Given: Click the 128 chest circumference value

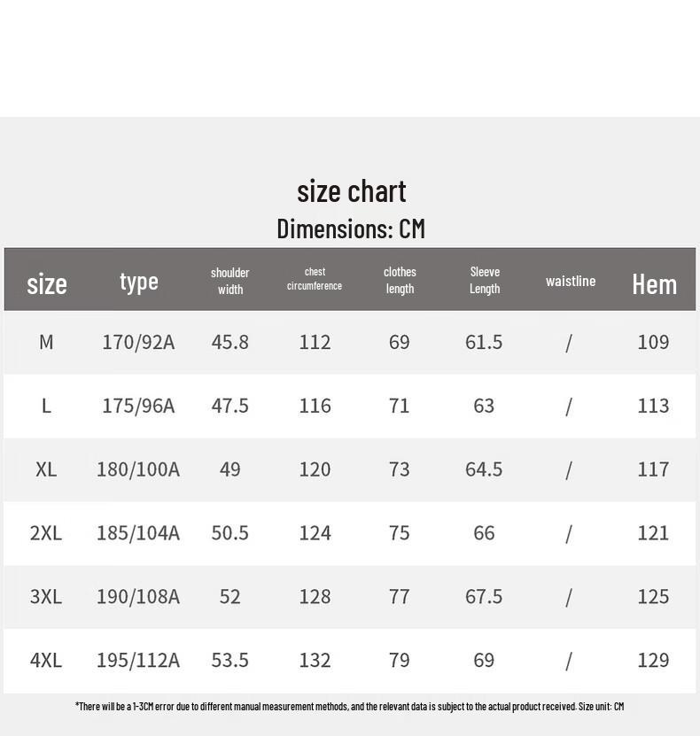Looking at the screenshot, I should point(315,597).
